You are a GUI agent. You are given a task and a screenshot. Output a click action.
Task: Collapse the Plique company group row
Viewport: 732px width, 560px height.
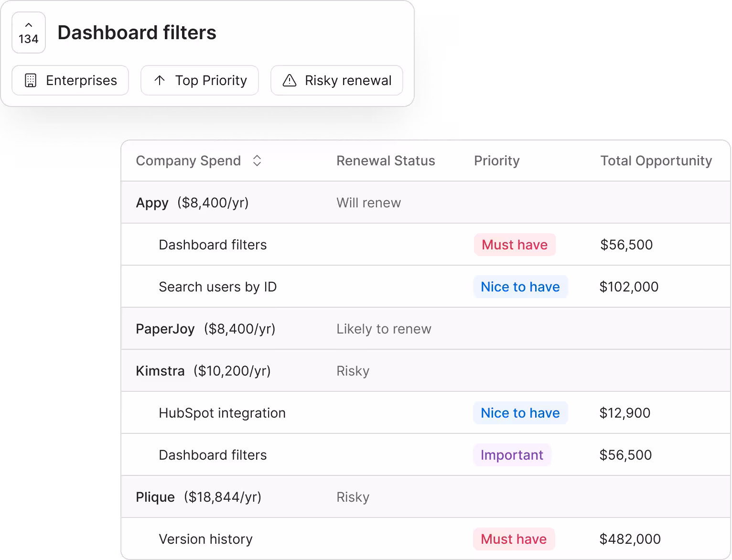(x=426, y=497)
